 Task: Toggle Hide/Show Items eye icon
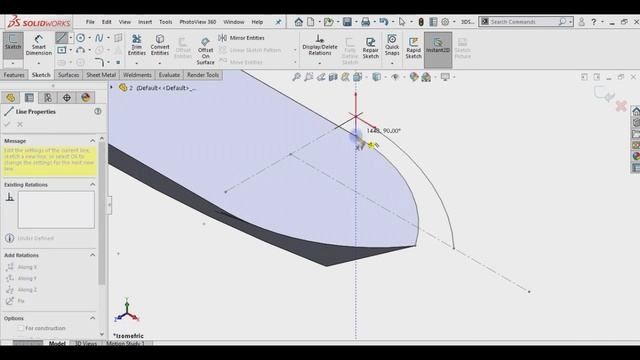coord(395,77)
